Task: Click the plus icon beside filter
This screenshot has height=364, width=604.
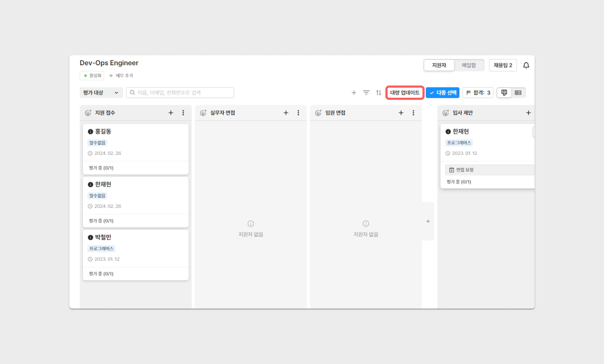Action: point(354,93)
